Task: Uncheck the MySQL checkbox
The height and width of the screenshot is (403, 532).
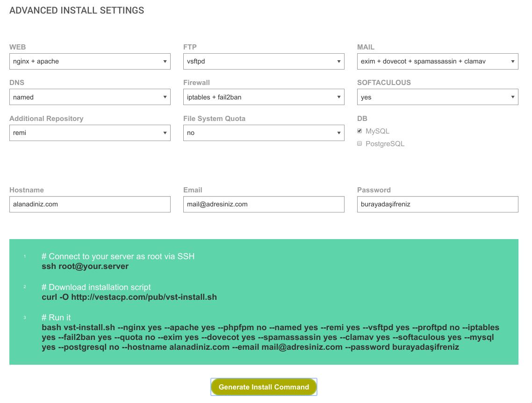Action: click(359, 131)
